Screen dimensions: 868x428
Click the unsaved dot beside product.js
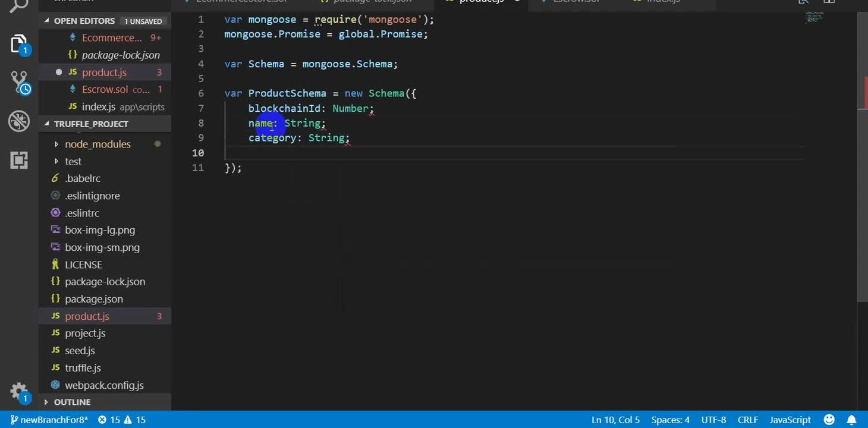58,72
